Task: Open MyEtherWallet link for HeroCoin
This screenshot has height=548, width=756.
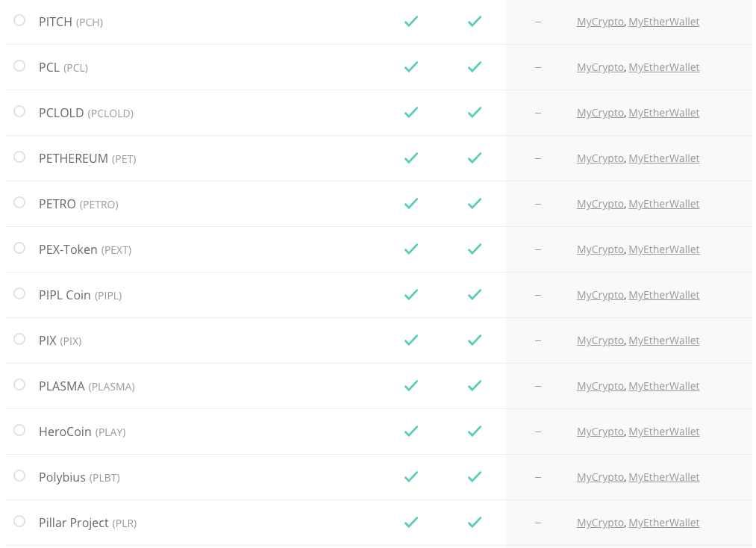Action: pos(663,432)
